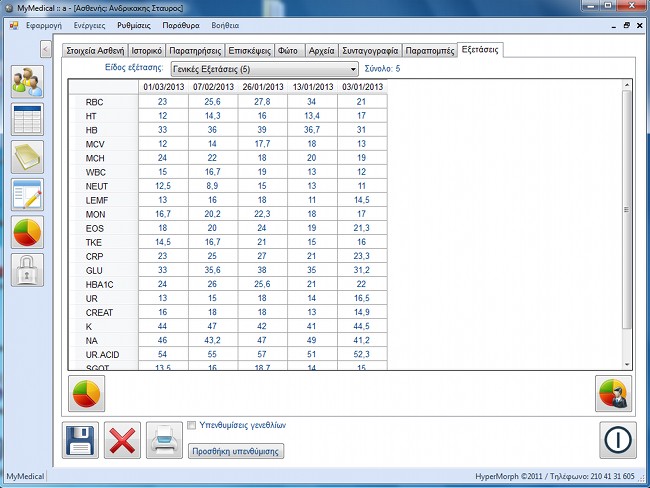
Task: Click the padlock sidebar icon
Action: pos(27,269)
